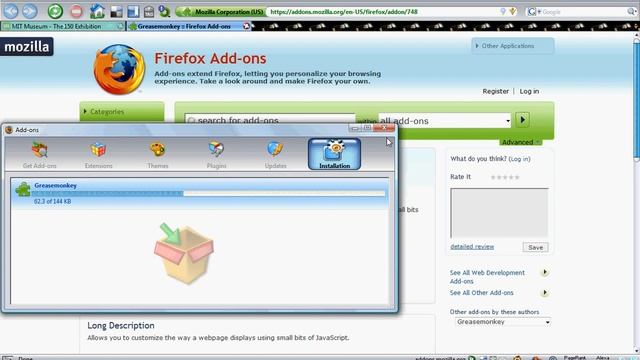Open the detailed review link

point(472,247)
